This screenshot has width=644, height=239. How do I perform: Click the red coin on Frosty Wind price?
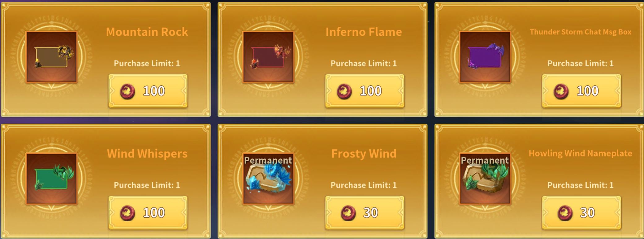[348, 213]
